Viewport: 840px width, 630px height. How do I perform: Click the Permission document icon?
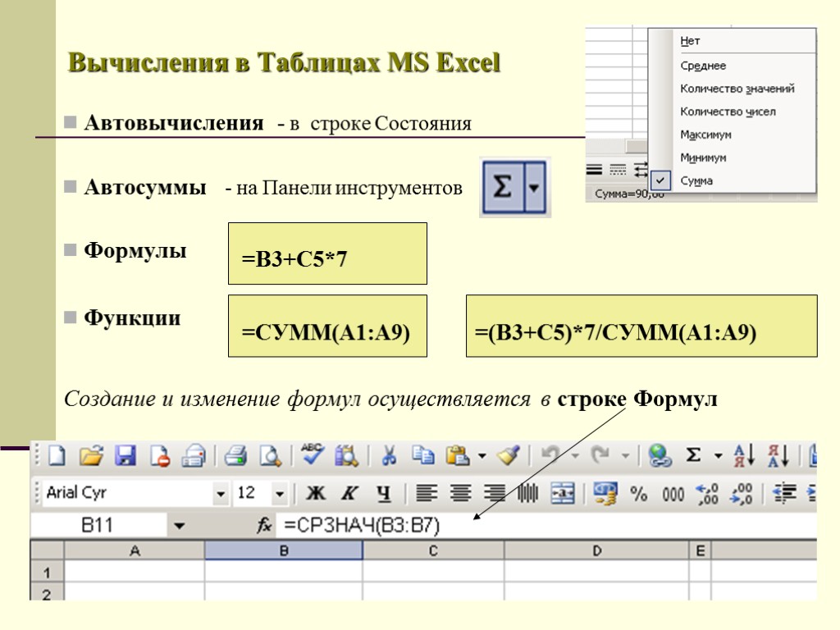click(x=160, y=456)
